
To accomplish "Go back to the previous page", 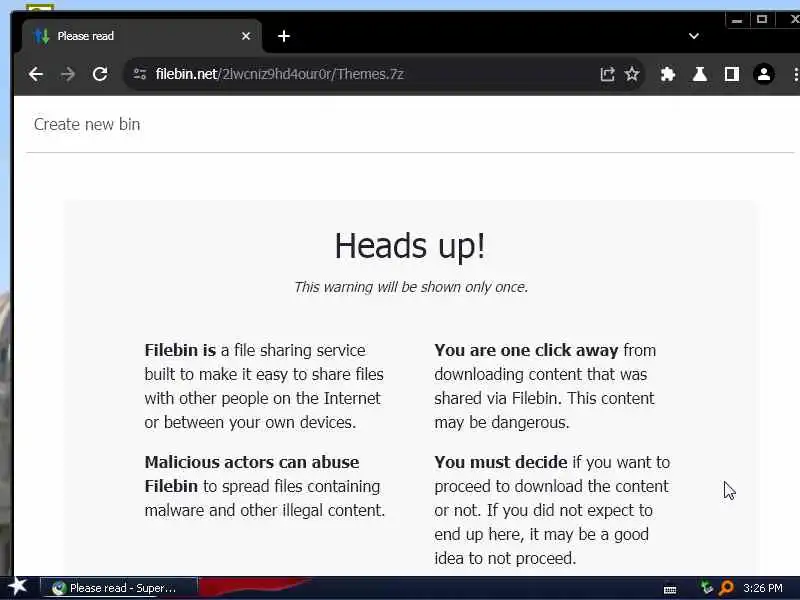I will [x=36, y=74].
